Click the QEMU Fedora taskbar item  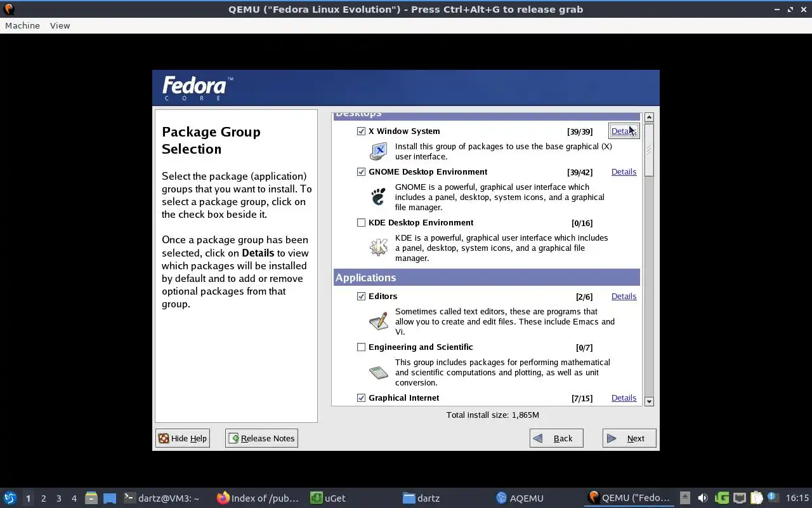tap(630, 498)
